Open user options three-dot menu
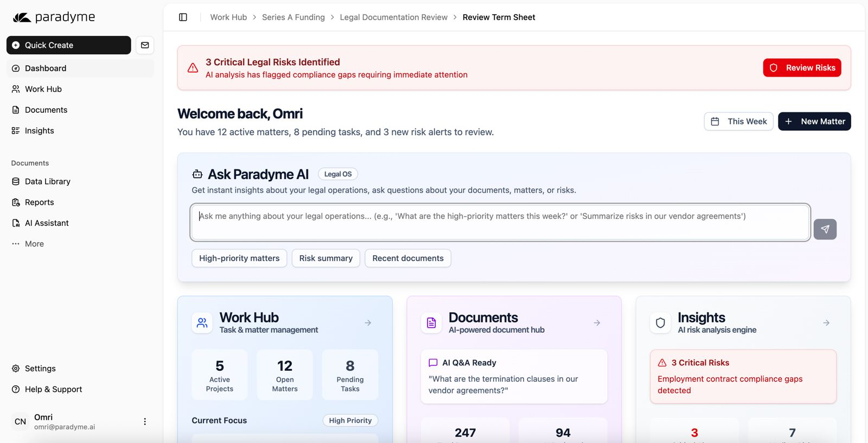The image size is (868, 443). click(x=145, y=421)
